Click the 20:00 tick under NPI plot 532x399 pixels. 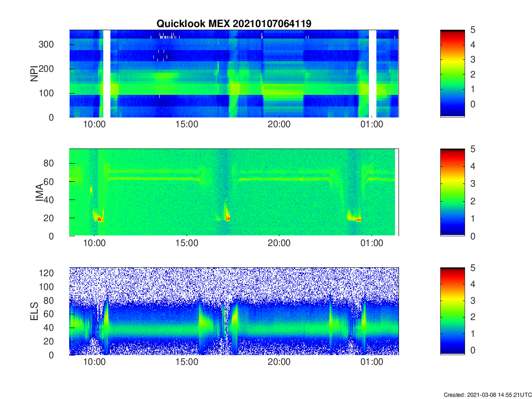tap(279, 125)
